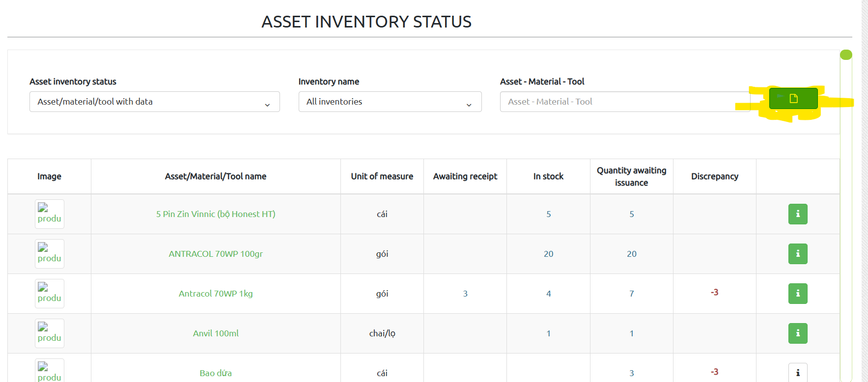Viewport: 868px width, 382px height.
Task: Open info for Bao dứa row
Action: click(797, 373)
